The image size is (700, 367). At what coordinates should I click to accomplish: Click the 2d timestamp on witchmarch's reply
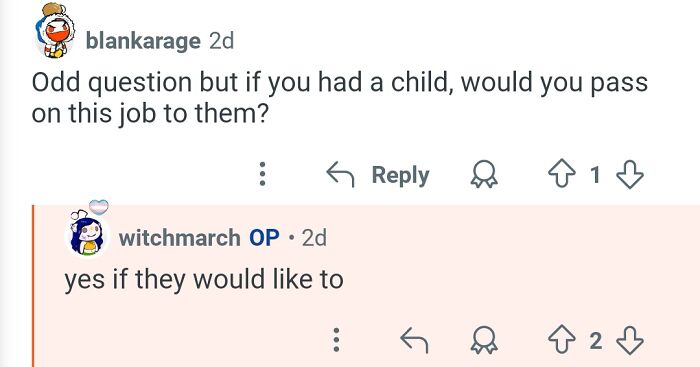(x=314, y=238)
